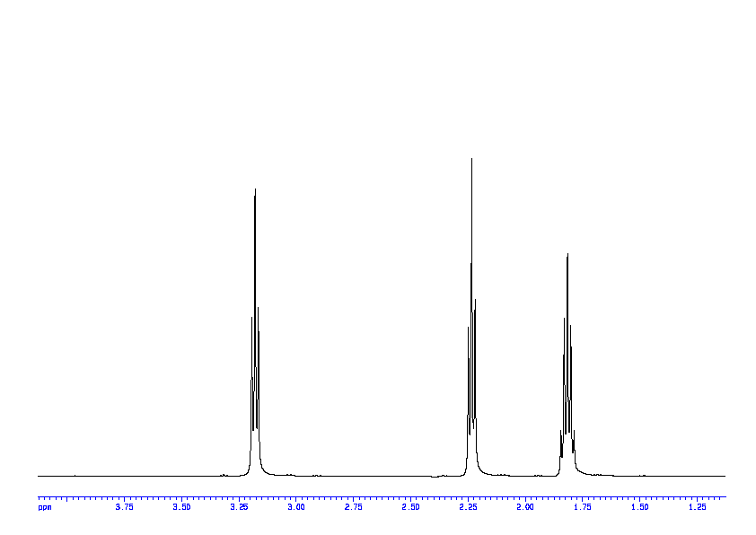Select the small impurity bump near 3.32 ppm
This screenshot has height=535, width=756.
[x=223, y=474]
